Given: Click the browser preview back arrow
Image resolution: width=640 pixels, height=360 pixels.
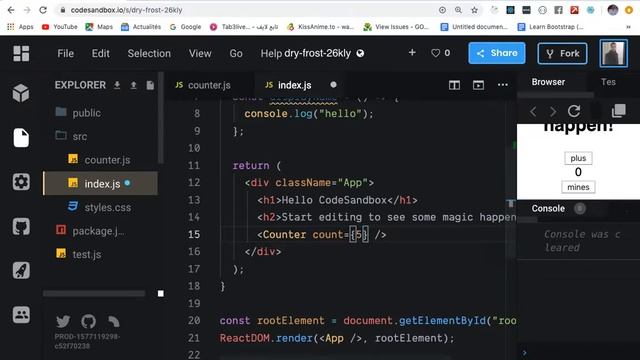Looking at the screenshot, I should [533, 111].
